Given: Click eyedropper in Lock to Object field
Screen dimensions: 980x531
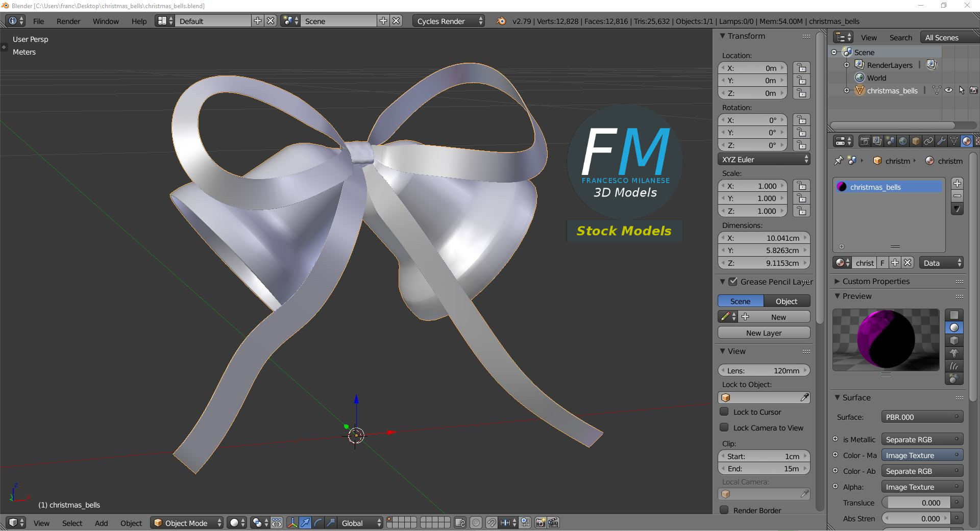Looking at the screenshot, I should point(804,397).
